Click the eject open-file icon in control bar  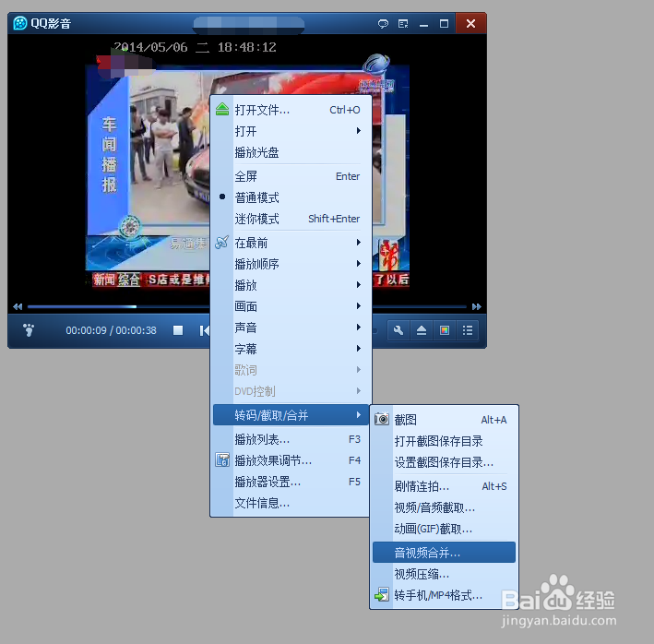(x=422, y=330)
